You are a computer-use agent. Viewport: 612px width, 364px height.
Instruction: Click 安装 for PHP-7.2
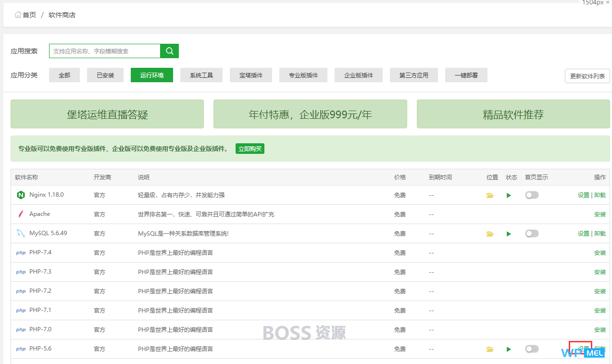pyautogui.click(x=600, y=291)
